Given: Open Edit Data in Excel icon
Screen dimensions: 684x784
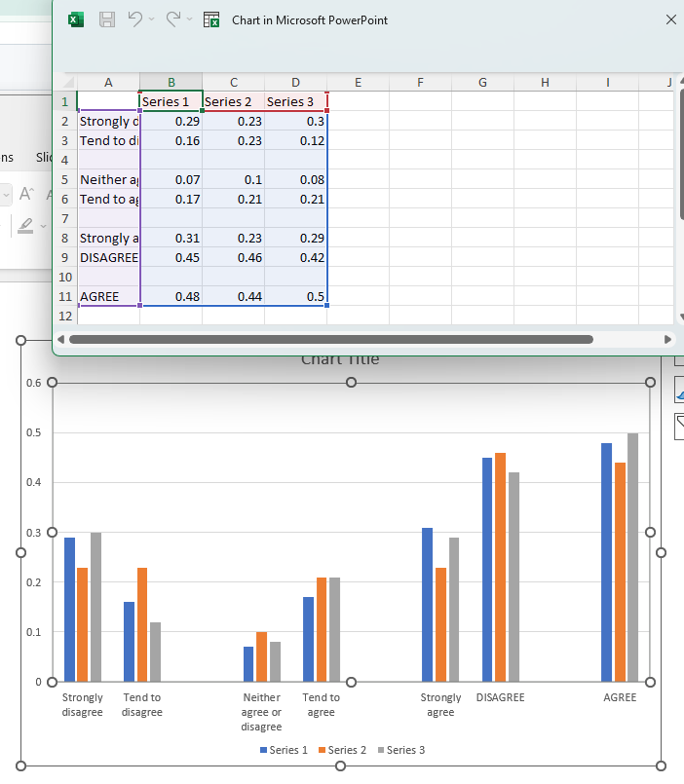Looking at the screenshot, I should coord(211,19).
